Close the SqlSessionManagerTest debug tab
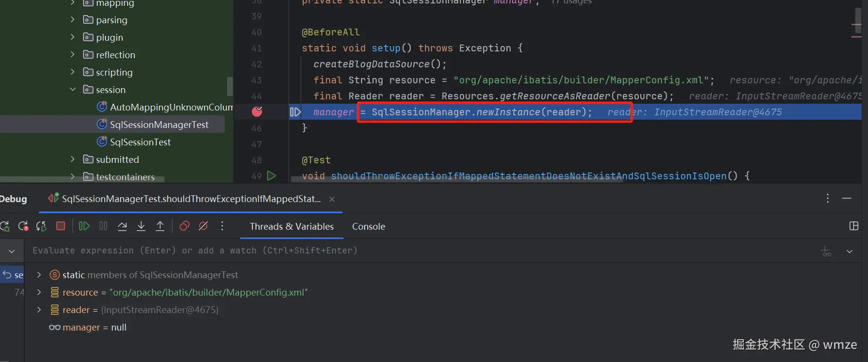This screenshot has width=868, height=362. [332, 199]
